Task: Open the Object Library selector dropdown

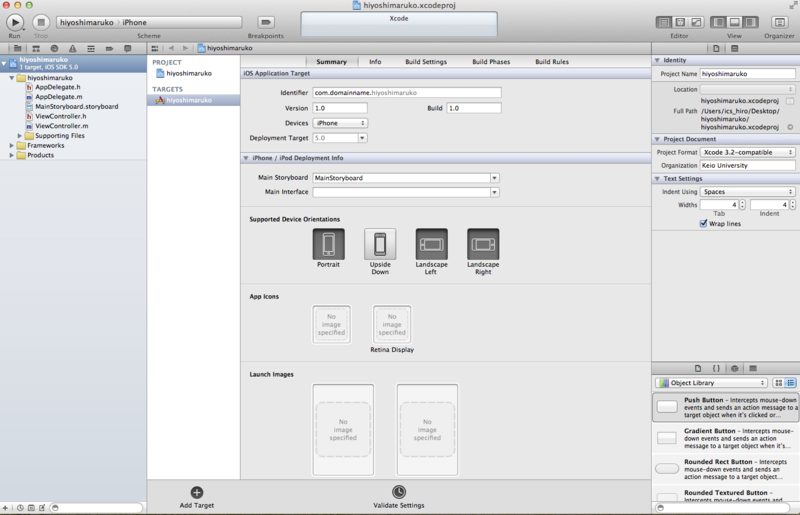Action: (712, 383)
